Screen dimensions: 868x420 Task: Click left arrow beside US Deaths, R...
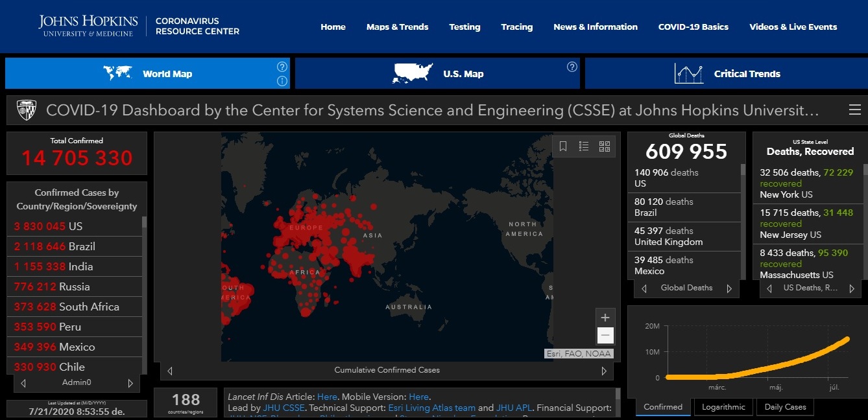[769, 288]
